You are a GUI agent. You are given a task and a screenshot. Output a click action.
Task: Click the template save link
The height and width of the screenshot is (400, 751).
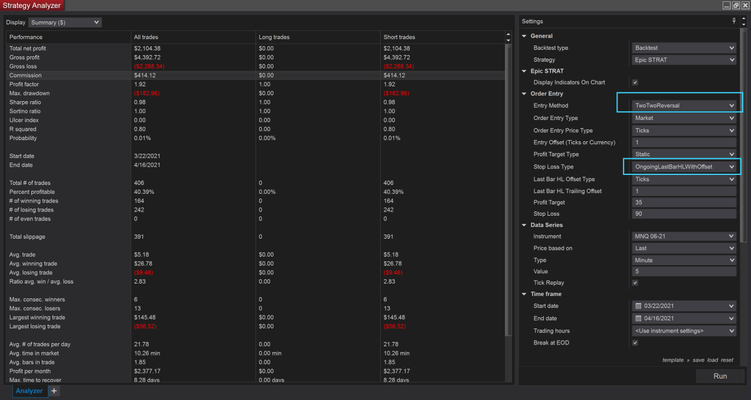(697, 360)
